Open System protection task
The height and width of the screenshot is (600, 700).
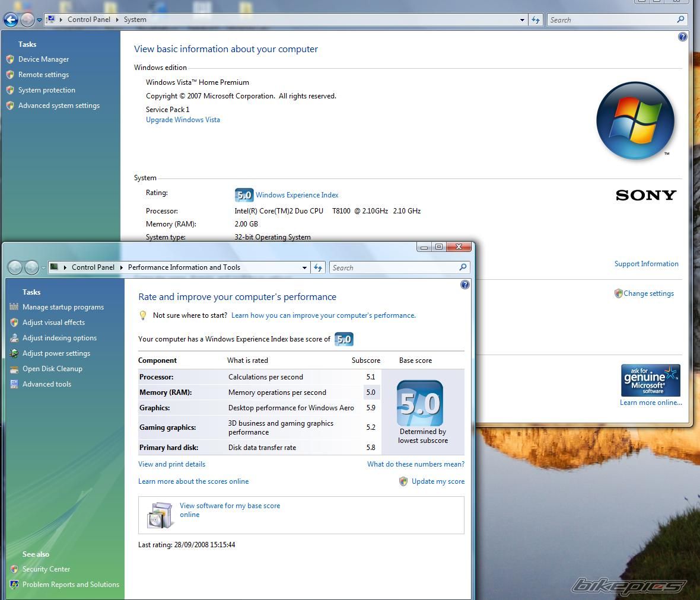(x=46, y=90)
